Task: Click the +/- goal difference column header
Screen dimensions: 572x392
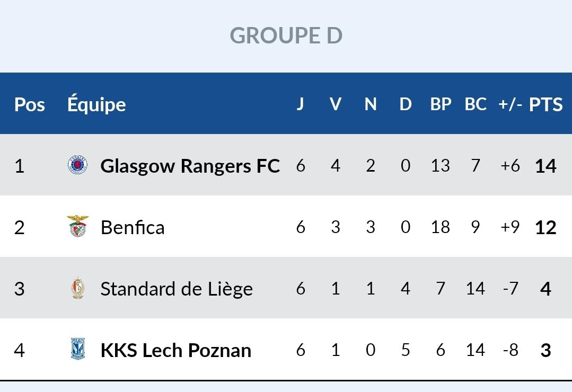Action: click(x=510, y=104)
